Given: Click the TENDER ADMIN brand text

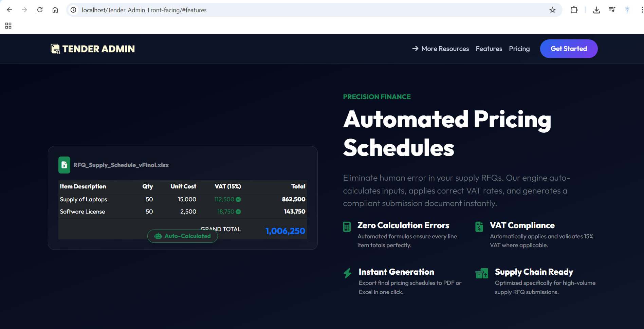Looking at the screenshot, I should pyautogui.click(x=98, y=49).
